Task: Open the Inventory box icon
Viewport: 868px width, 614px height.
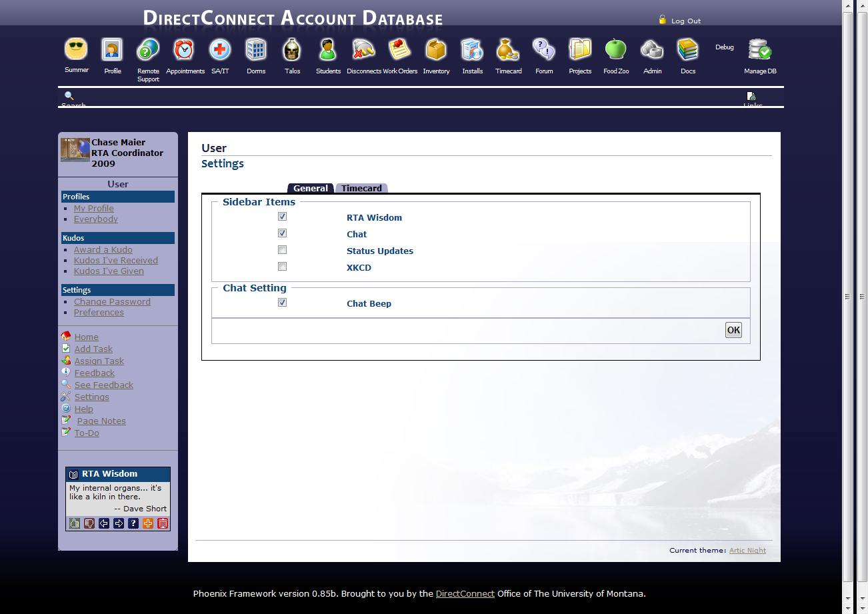Action: point(436,49)
